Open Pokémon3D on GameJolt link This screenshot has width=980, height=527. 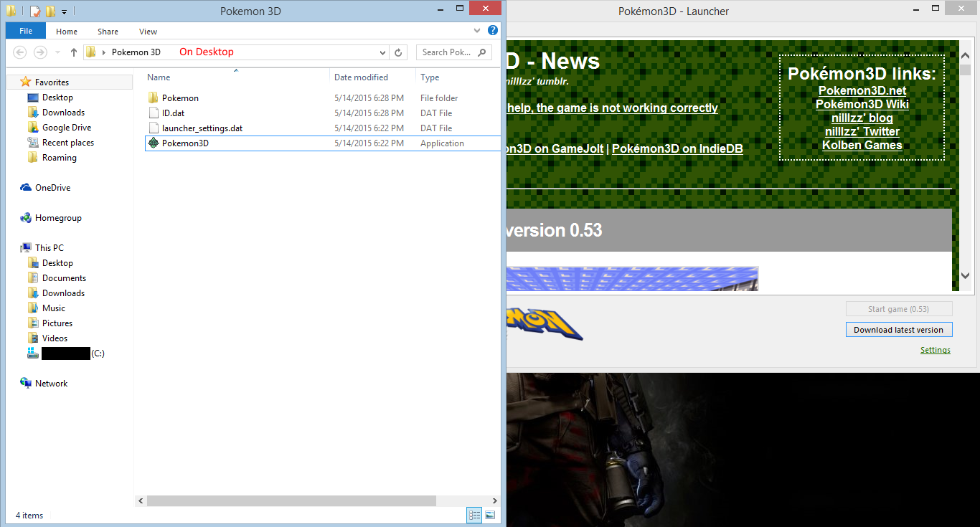coord(555,149)
